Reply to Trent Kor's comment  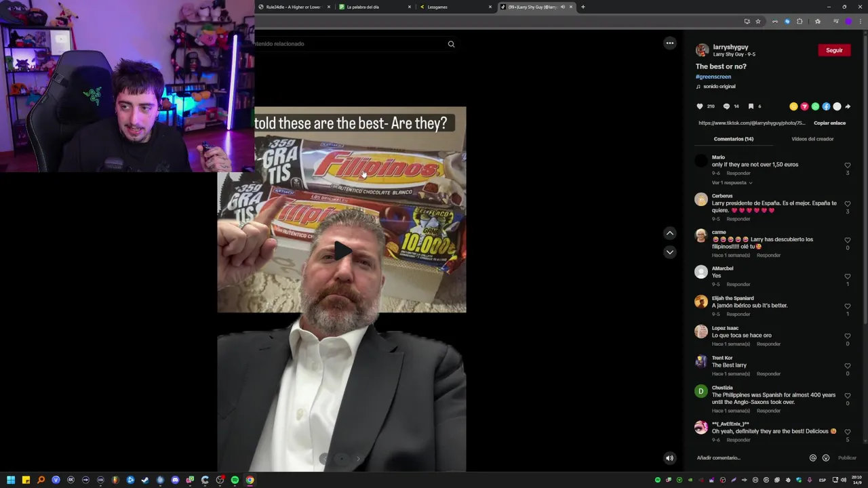point(768,374)
